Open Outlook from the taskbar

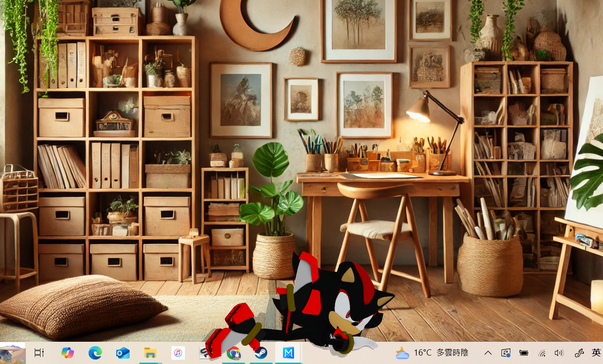pos(122,353)
